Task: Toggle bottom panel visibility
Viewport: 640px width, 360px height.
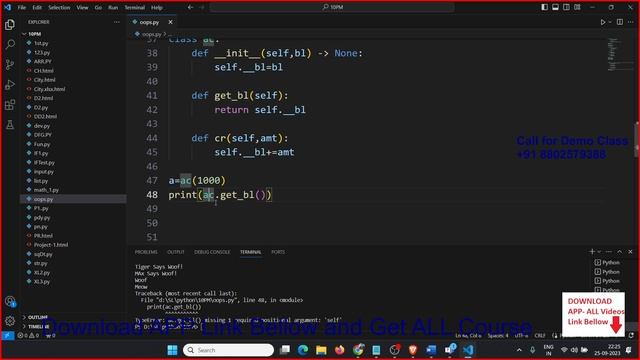Action: click(555, 7)
